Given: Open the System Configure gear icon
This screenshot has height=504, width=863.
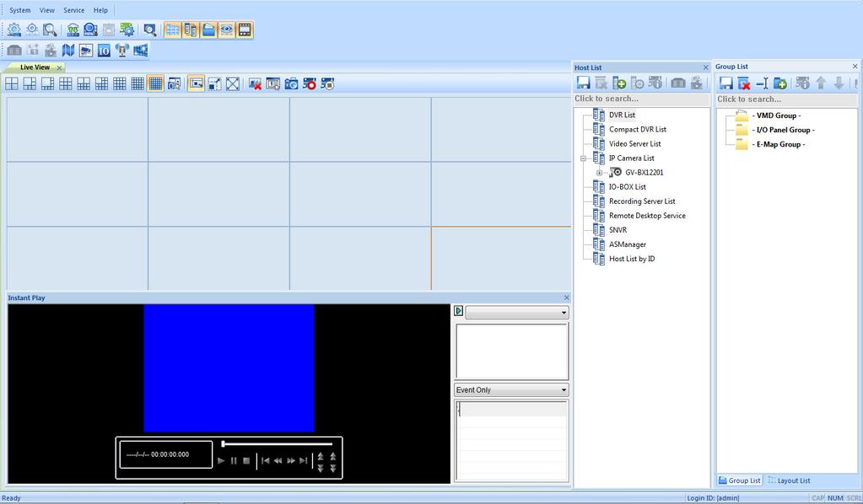Looking at the screenshot, I should [14, 29].
